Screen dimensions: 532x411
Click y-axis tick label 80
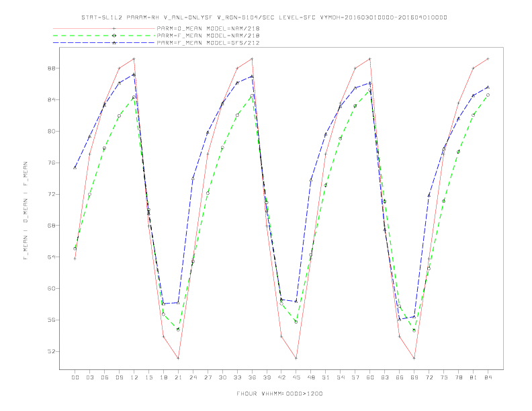pos(52,131)
